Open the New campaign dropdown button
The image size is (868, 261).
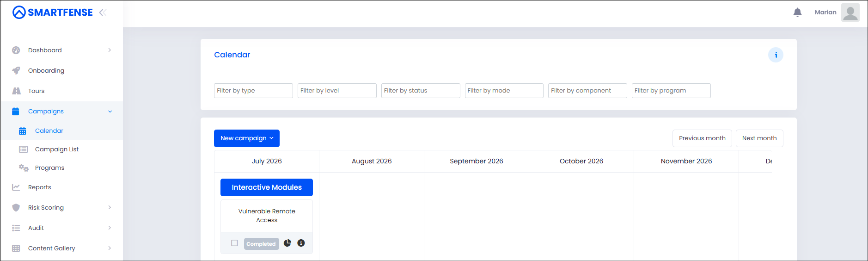point(247,138)
